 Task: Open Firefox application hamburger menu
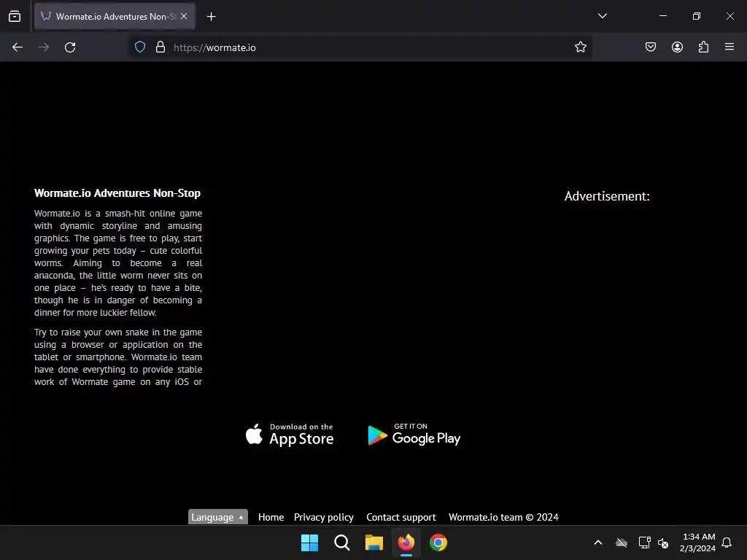tap(729, 47)
